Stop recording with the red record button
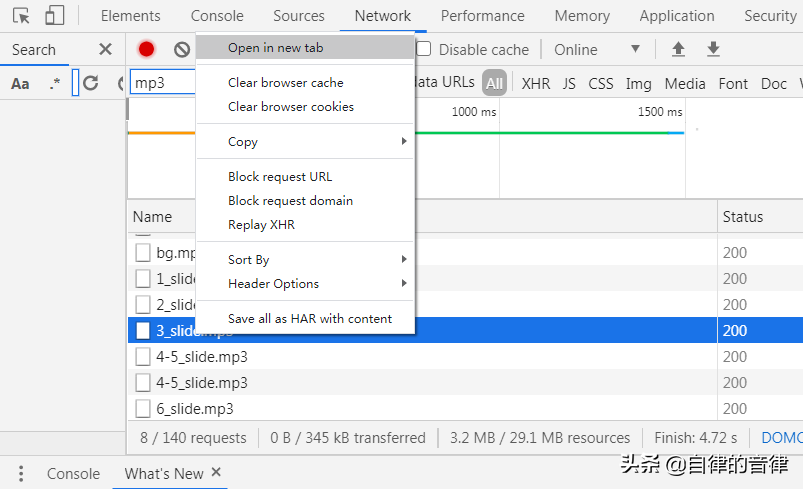Viewport: 803px width, 489px height. tap(147, 49)
